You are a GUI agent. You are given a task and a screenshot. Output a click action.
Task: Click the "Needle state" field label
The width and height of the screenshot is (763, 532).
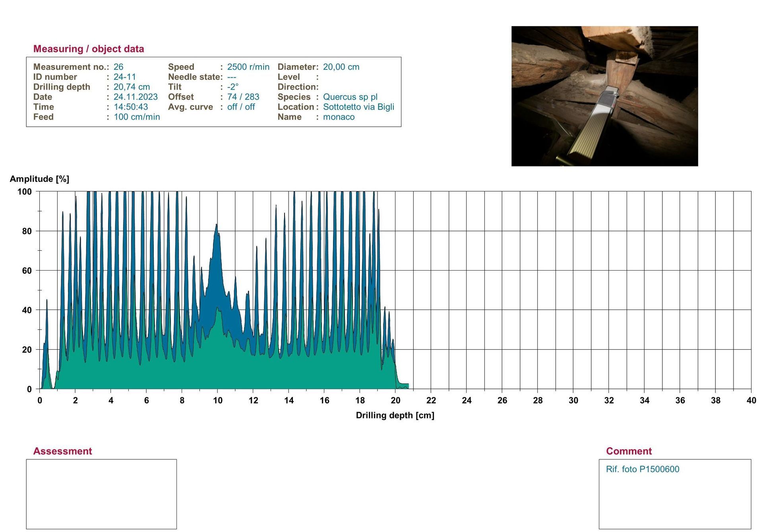click(x=194, y=77)
